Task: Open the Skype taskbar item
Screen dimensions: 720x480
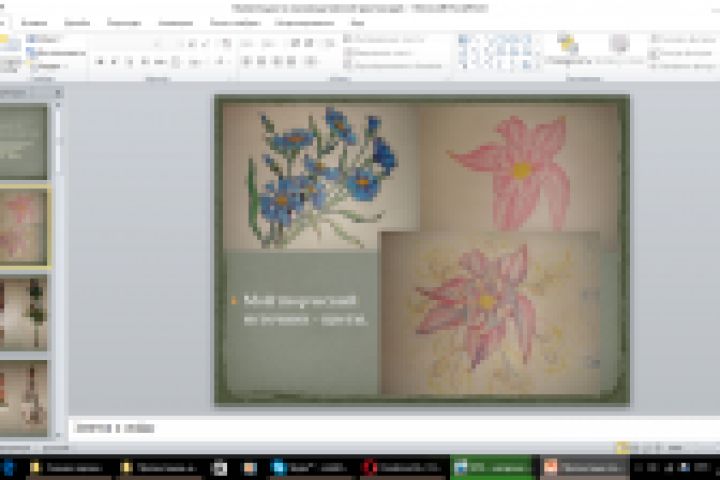Action: point(311,468)
